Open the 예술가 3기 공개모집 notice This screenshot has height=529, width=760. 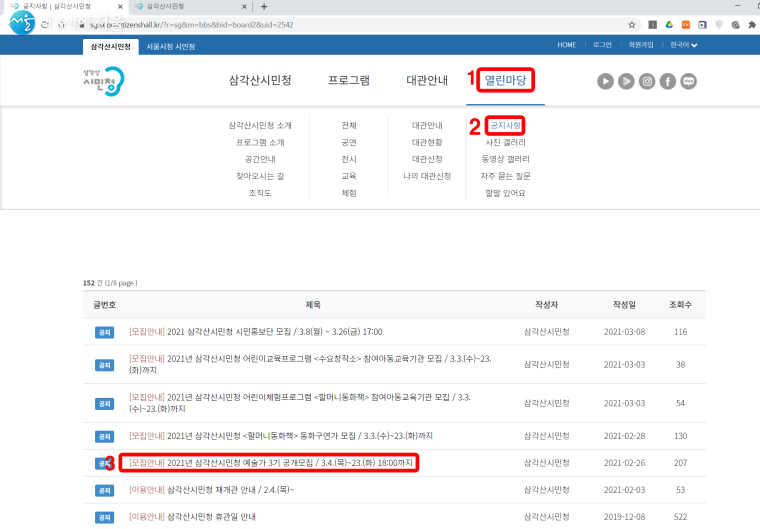click(272, 463)
